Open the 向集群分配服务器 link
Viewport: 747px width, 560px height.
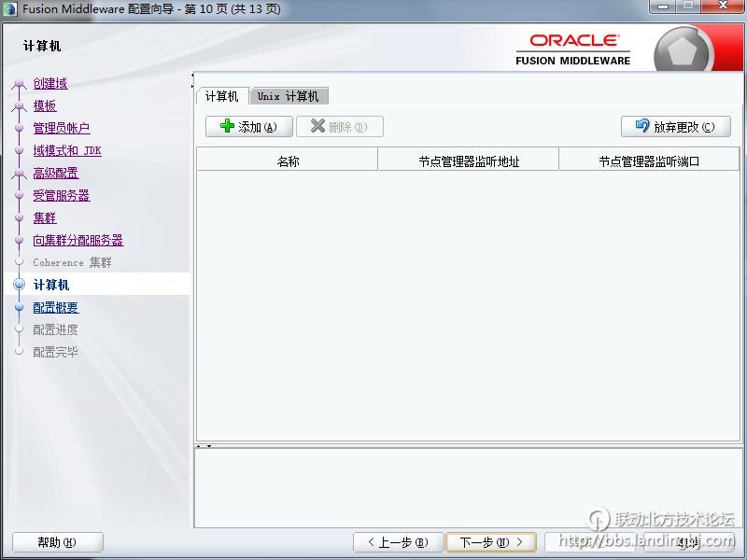[x=78, y=240]
